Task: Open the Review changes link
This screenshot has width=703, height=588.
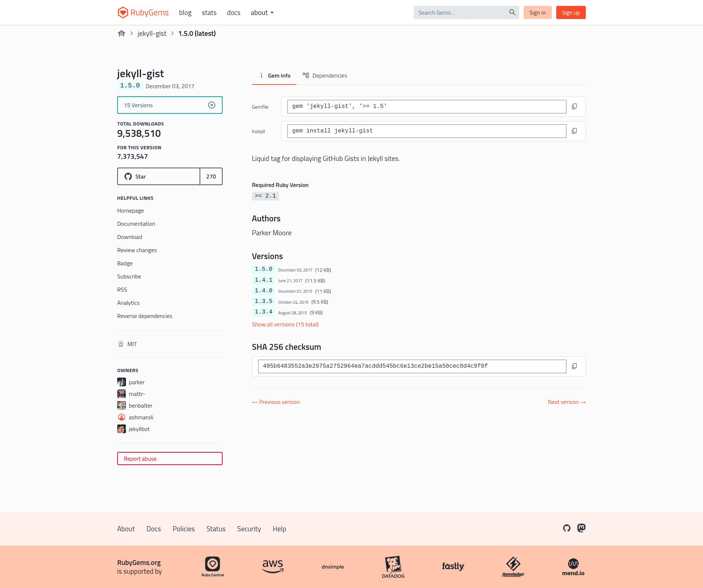Action: pyautogui.click(x=137, y=250)
